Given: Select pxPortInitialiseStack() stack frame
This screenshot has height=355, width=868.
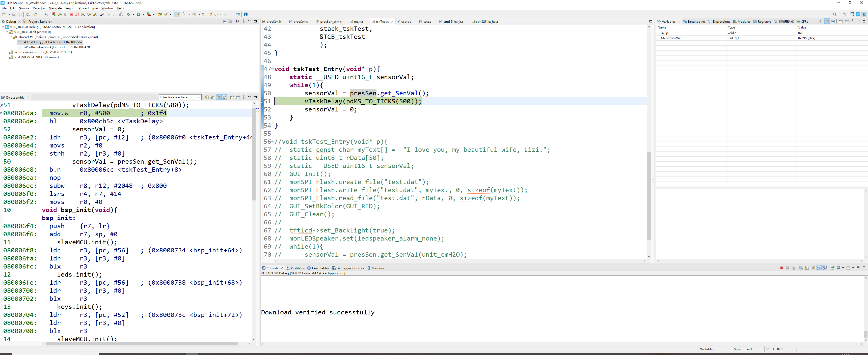Looking at the screenshot, I should pos(53,47).
